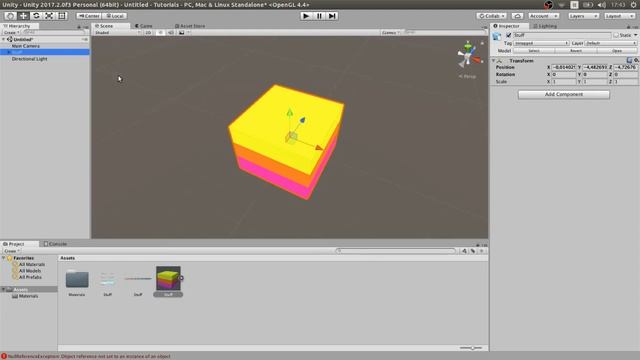Click the Persp label under the gizmo
This screenshot has width=640, height=360.
467,76
